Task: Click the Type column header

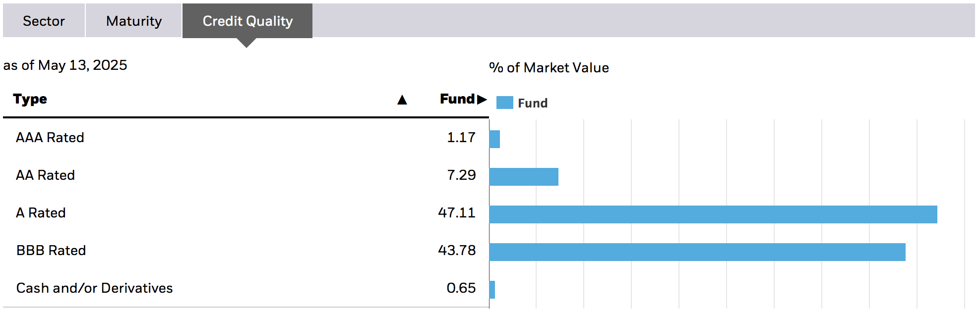Action: (31, 99)
